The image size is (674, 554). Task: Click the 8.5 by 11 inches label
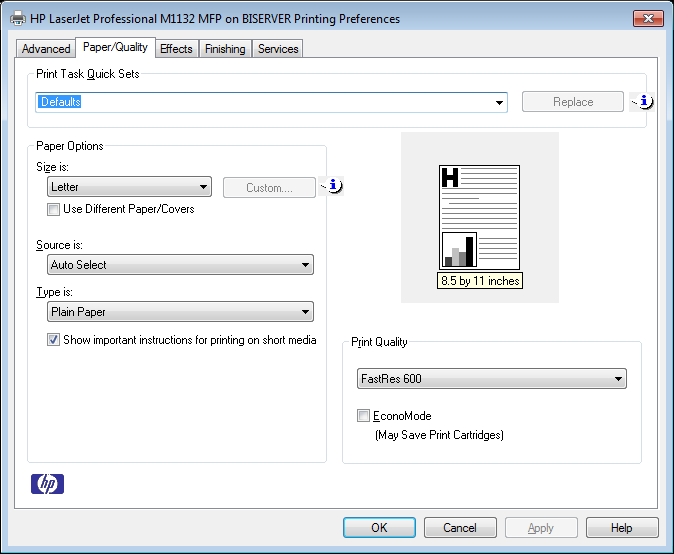coord(480,281)
